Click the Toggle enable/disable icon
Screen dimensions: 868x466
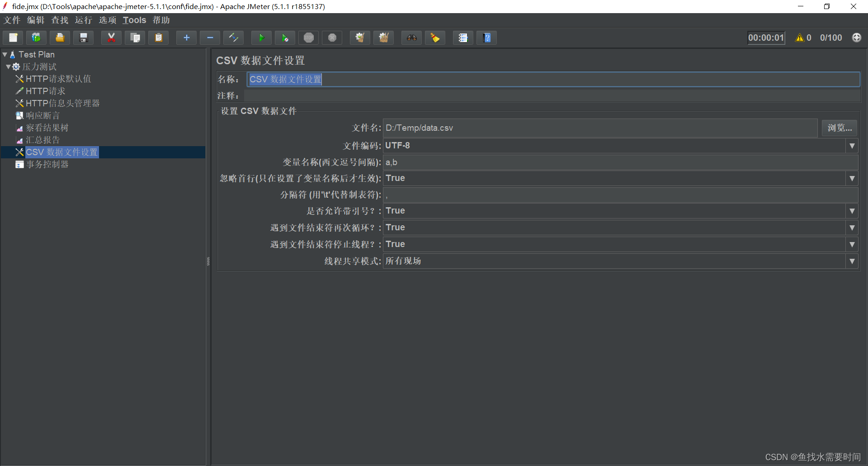point(233,38)
